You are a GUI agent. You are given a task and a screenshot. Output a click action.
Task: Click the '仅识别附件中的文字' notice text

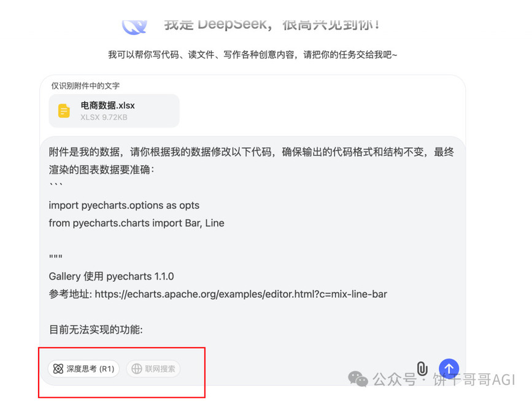[85, 85]
